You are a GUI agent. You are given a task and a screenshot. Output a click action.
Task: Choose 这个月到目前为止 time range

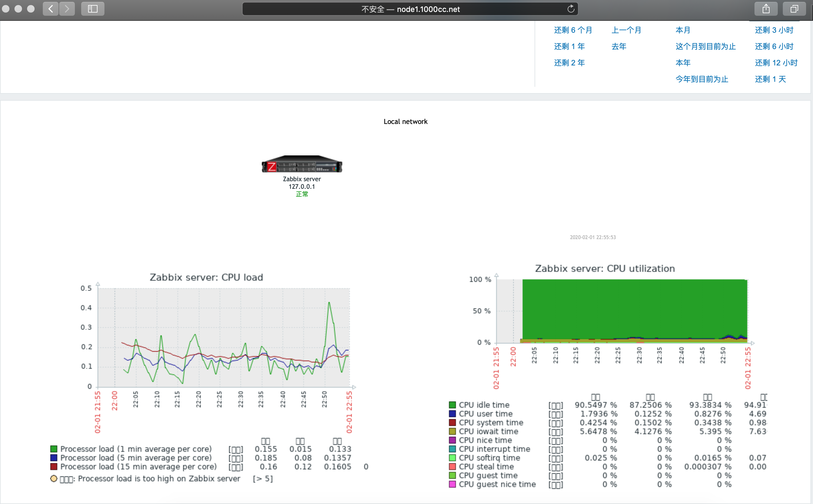coord(705,47)
